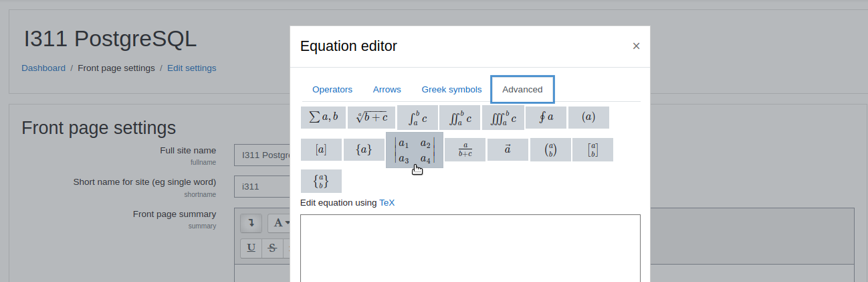Insert the fraction a over b+c
The width and height of the screenshot is (868, 282).
[x=465, y=150]
